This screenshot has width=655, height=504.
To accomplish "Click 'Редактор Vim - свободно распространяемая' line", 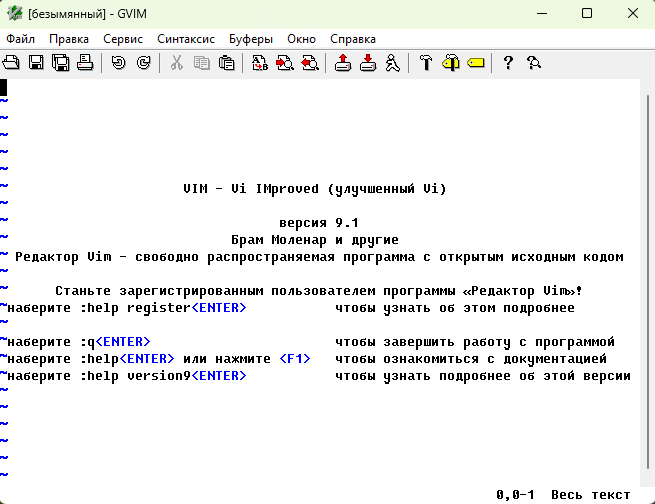I will tap(319, 257).
